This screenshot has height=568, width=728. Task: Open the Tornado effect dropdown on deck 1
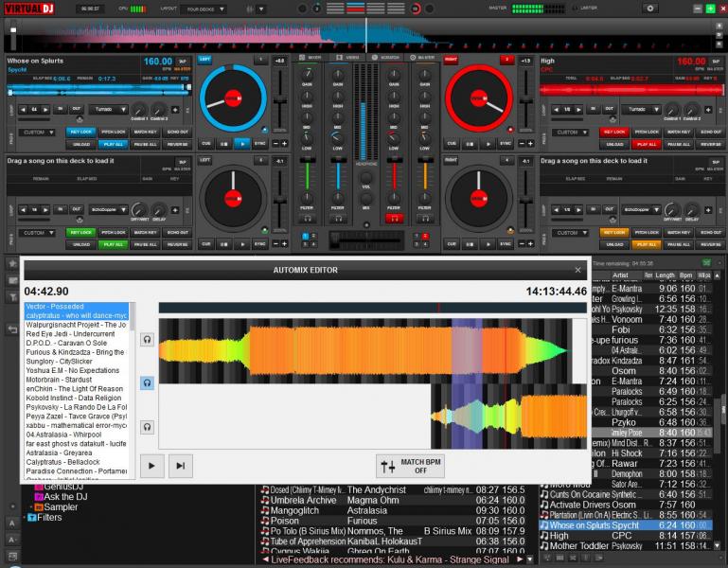108,110
